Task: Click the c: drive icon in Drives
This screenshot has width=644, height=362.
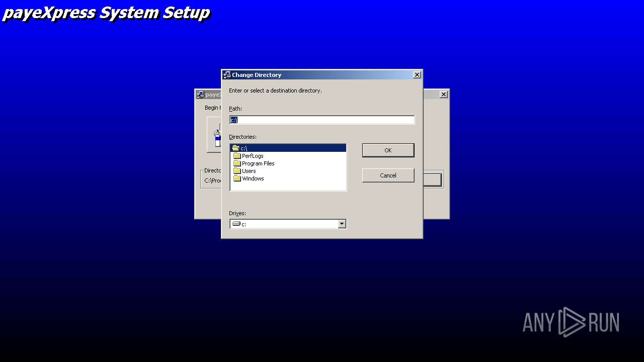Action: 236,224
